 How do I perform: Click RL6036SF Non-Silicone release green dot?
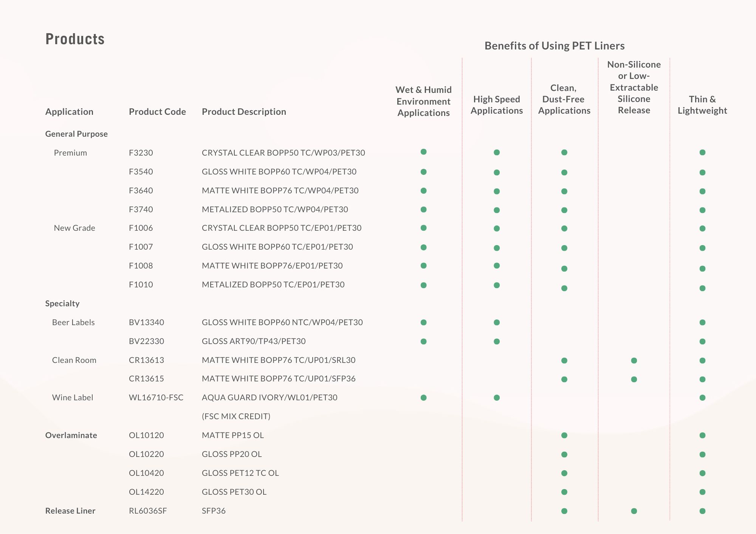634,511
